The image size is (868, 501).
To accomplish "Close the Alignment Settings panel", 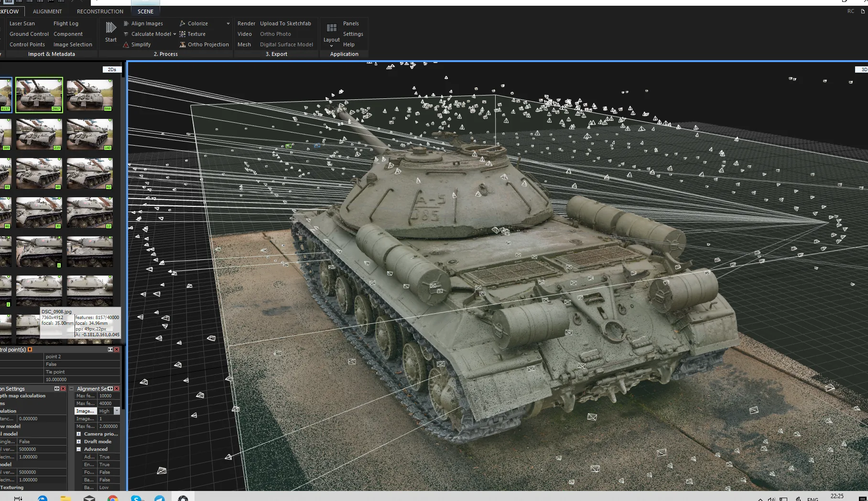I will pos(117,389).
